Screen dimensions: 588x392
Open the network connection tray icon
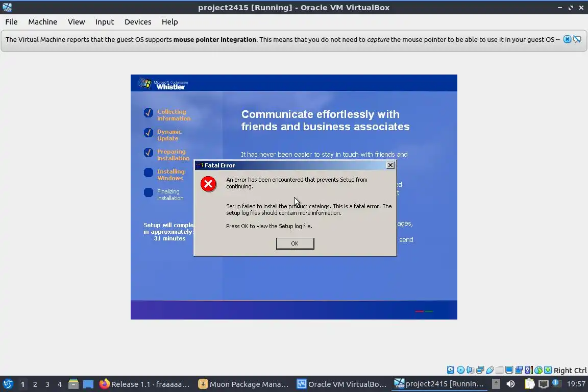[544, 384]
